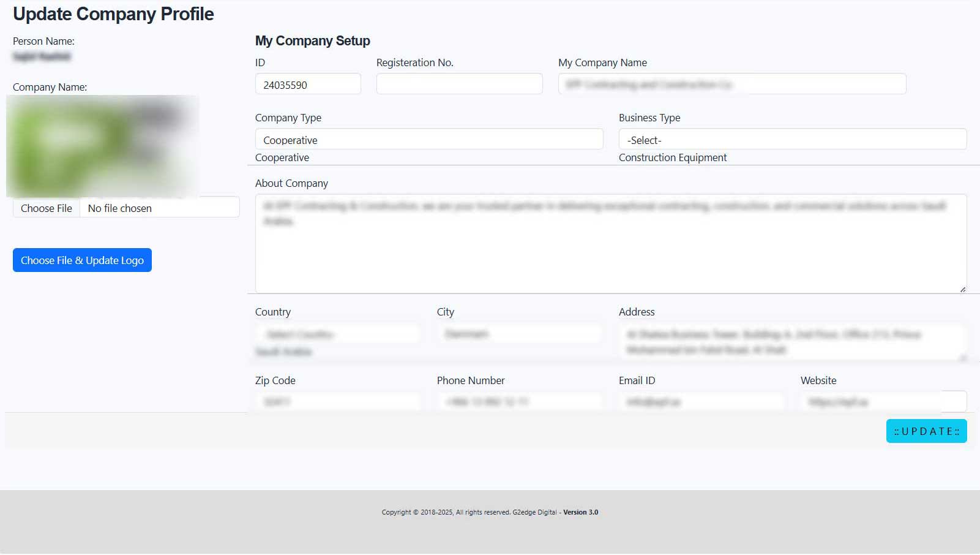Click the Registeration No. input field

[459, 84]
